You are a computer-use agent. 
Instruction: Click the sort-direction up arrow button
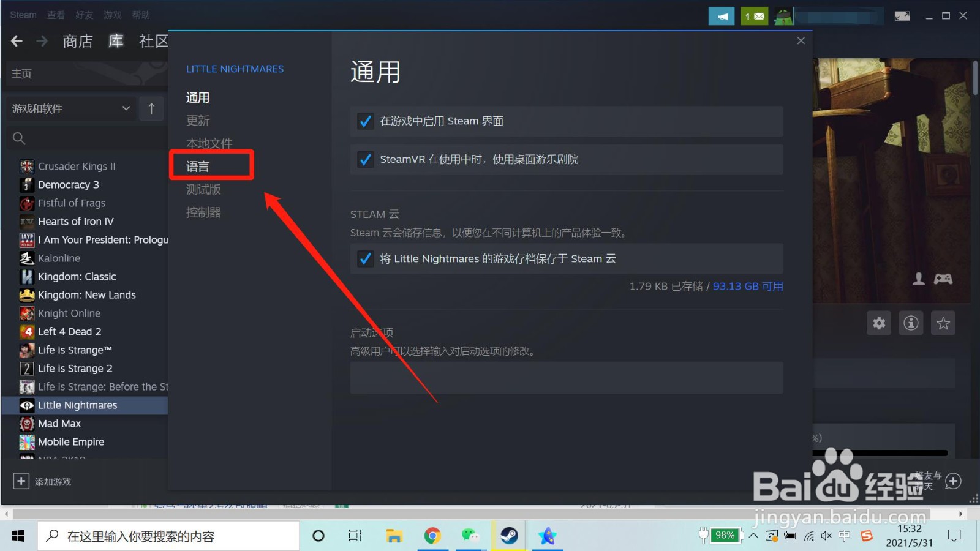pyautogui.click(x=151, y=109)
